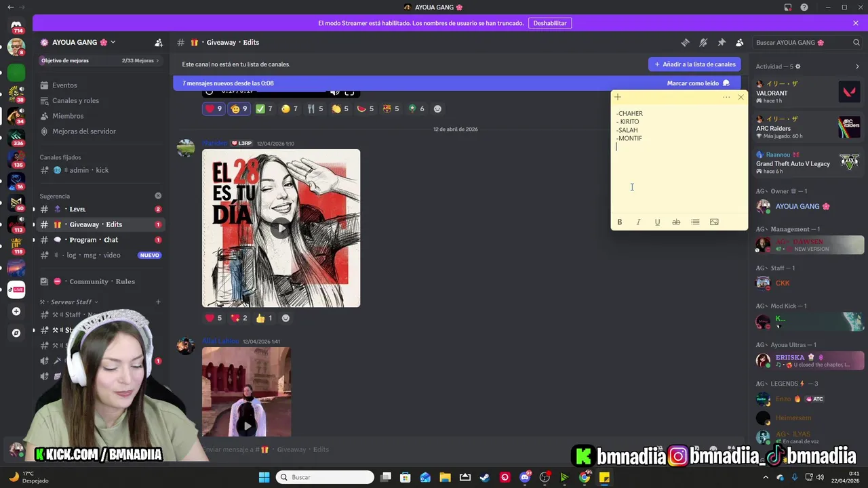Open Steam from the taskbar
Viewport: 868px width, 488px height.
(x=485, y=477)
